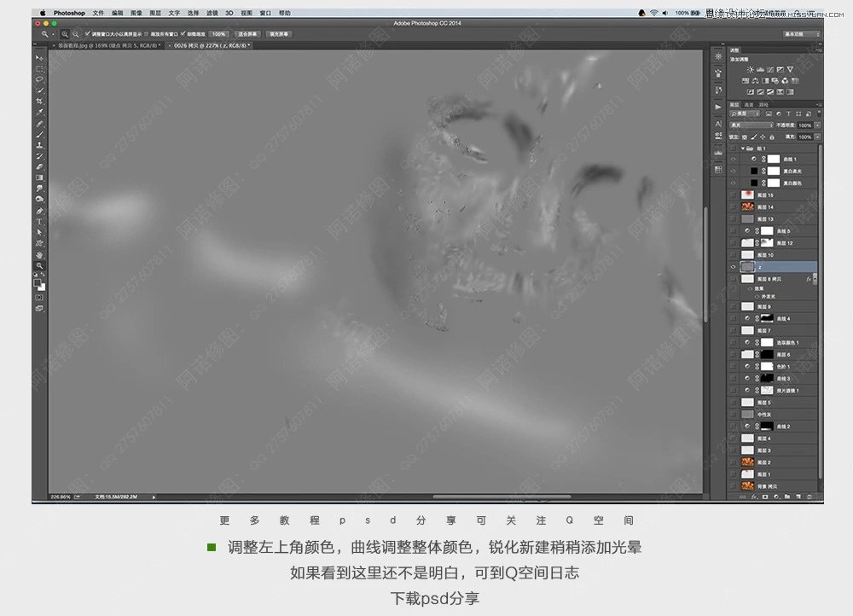This screenshot has width=853, height=616.
Task: Add a Color Balance adjustment
Action: pyautogui.click(x=756, y=80)
